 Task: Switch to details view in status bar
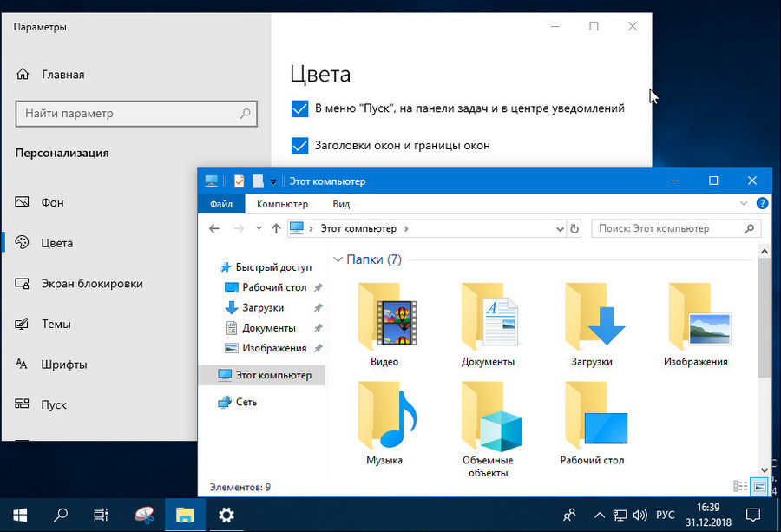click(x=741, y=486)
